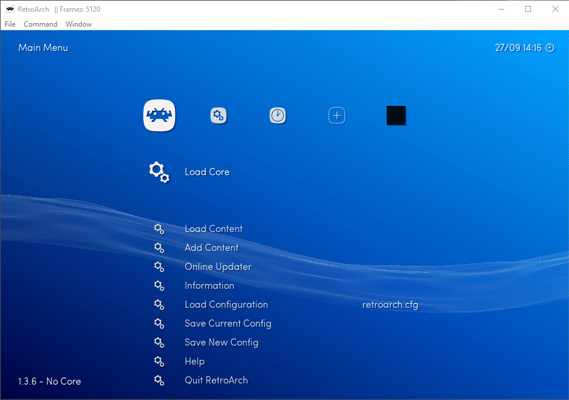
Task: Maximize the RetroArch window
Action: tap(528, 9)
